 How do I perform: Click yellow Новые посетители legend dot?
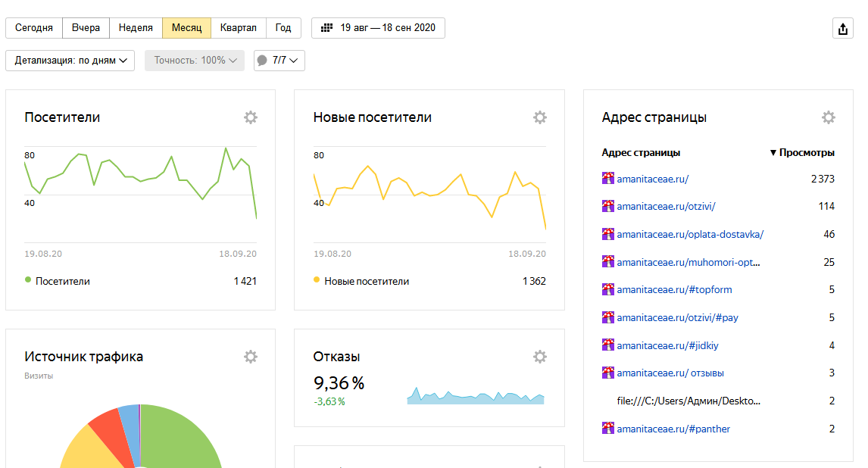coord(317,280)
